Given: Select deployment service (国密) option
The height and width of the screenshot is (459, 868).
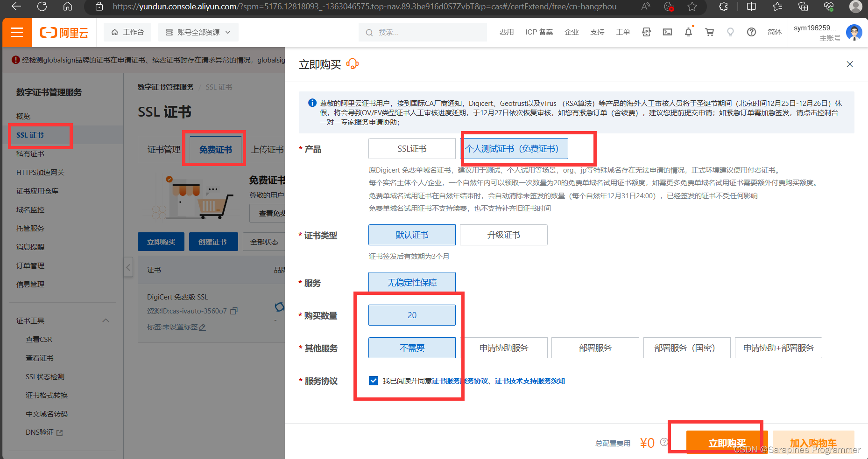Looking at the screenshot, I should point(687,348).
